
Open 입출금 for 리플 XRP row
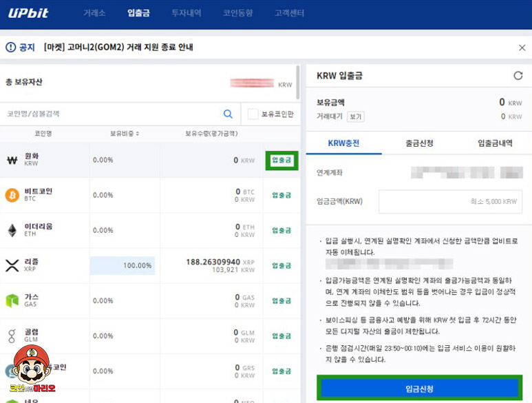[x=281, y=265]
